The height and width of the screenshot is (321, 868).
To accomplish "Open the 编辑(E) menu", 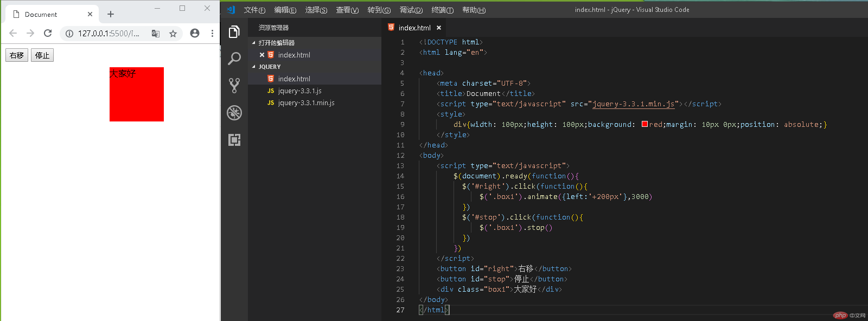I will [285, 10].
